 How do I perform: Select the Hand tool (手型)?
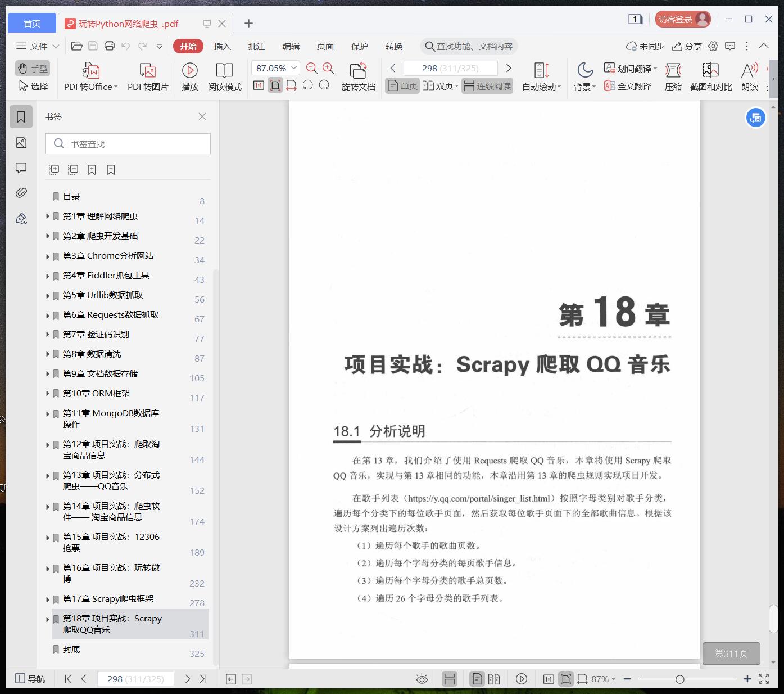coord(33,69)
